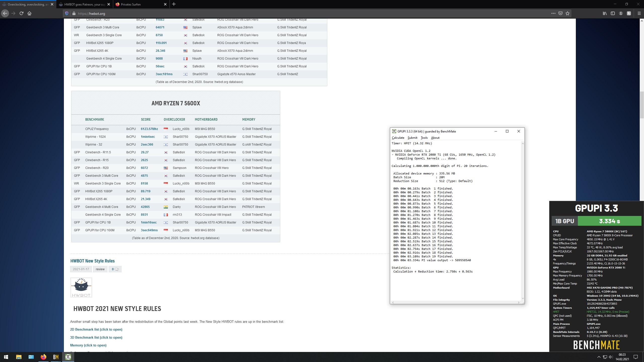Click the GPUPI pi icon in title bar
The image size is (644, 362).
394,131
